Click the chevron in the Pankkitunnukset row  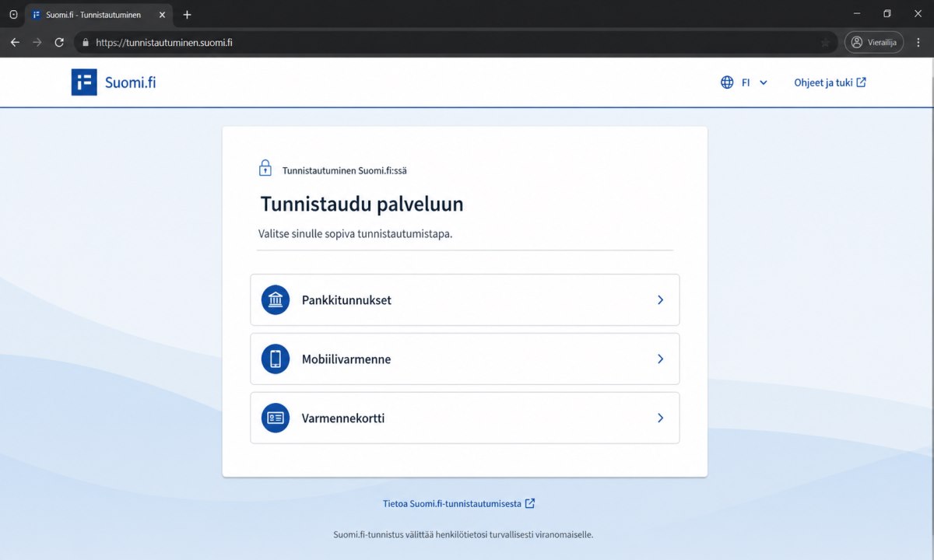660,299
